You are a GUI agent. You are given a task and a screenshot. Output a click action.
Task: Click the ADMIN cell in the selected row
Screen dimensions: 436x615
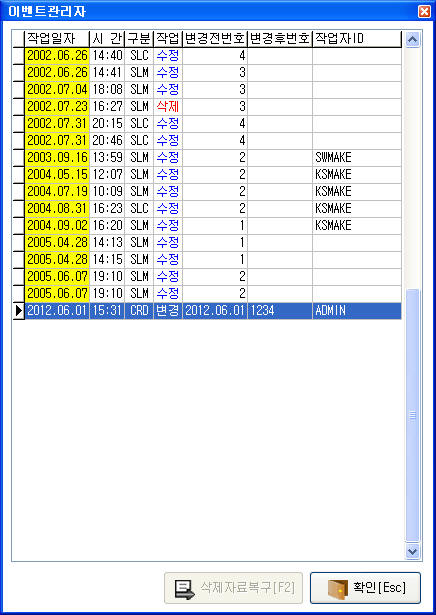pos(357,311)
